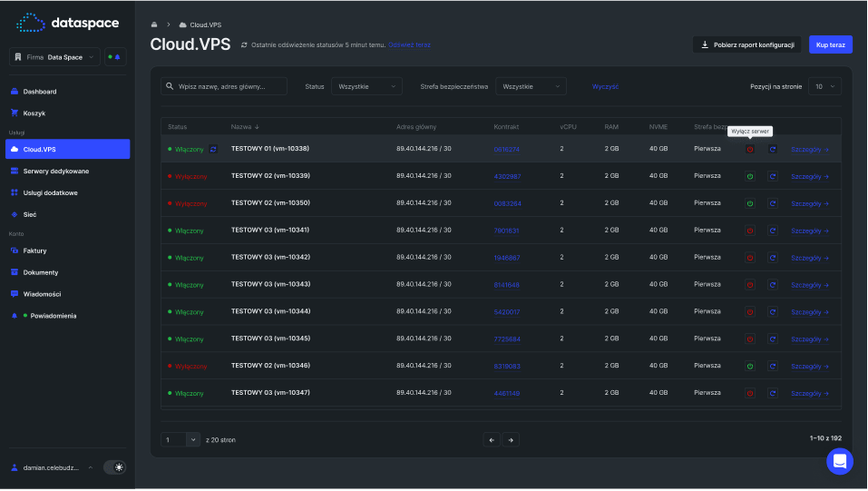Restart server TESTOWY 02 (vm-10339)
The image size is (868, 491).
773,177
